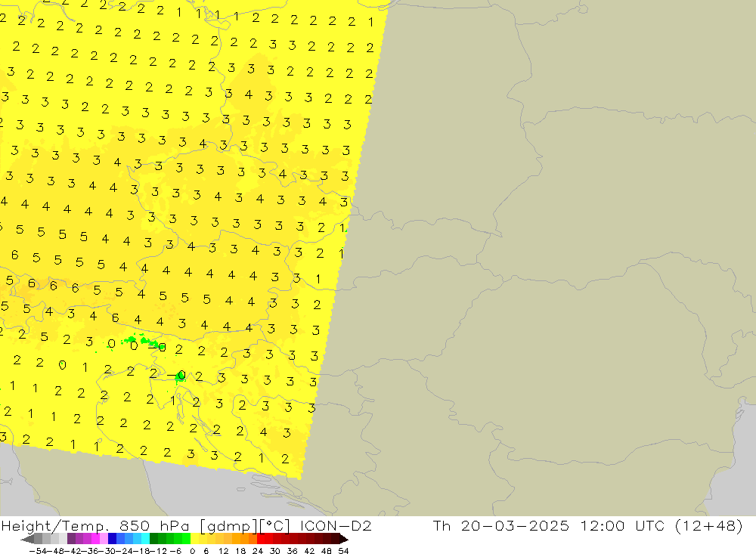Click the grey left arrow end of color scale
This screenshot has height=554, width=756.
click(x=27, y=539)
